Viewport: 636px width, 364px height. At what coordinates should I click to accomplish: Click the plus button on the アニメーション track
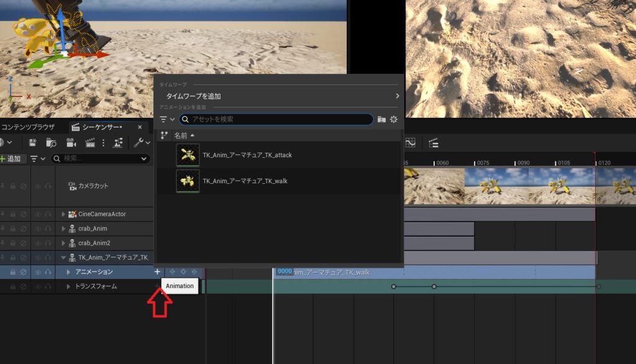(x=157, y=272)
